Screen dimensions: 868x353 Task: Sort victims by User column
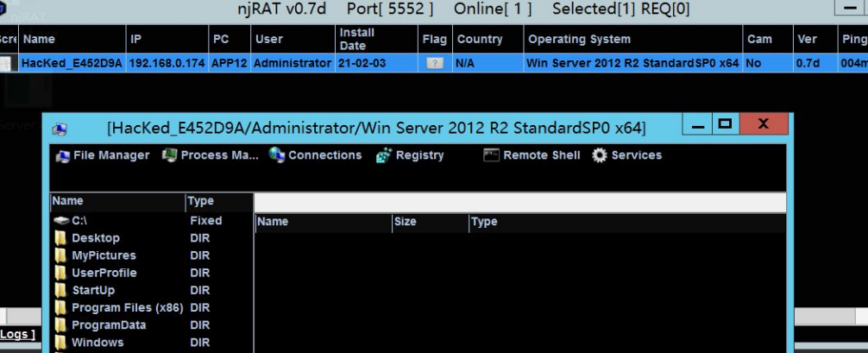click(x=292, y=40)
